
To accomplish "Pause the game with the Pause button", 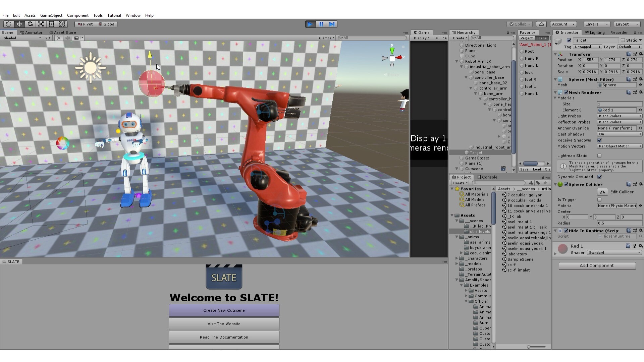I will [321, 24].
